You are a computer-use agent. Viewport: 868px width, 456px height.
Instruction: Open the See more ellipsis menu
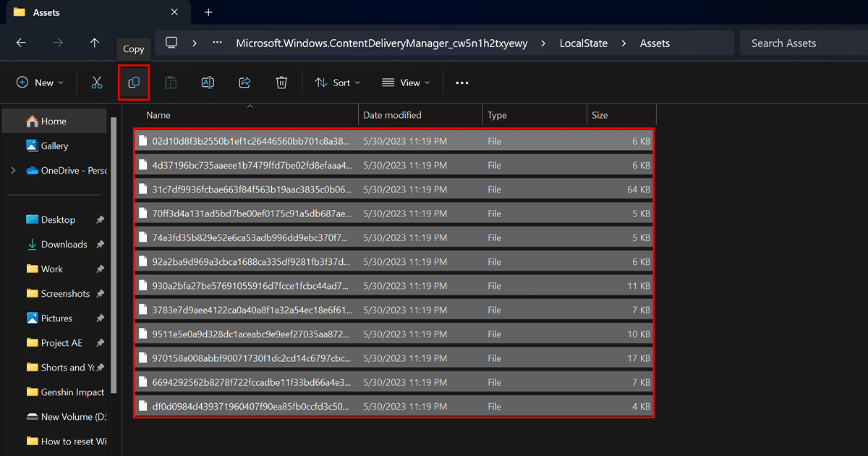(462, 83)
